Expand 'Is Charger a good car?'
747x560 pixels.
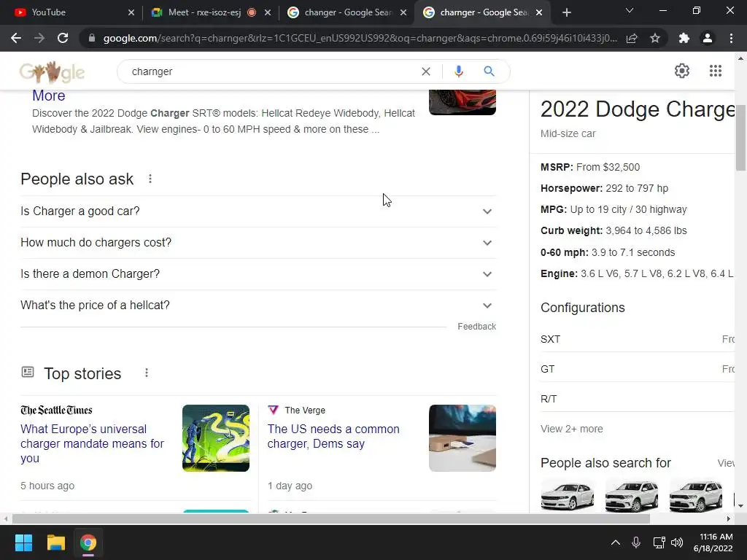[x=258, y=211]
